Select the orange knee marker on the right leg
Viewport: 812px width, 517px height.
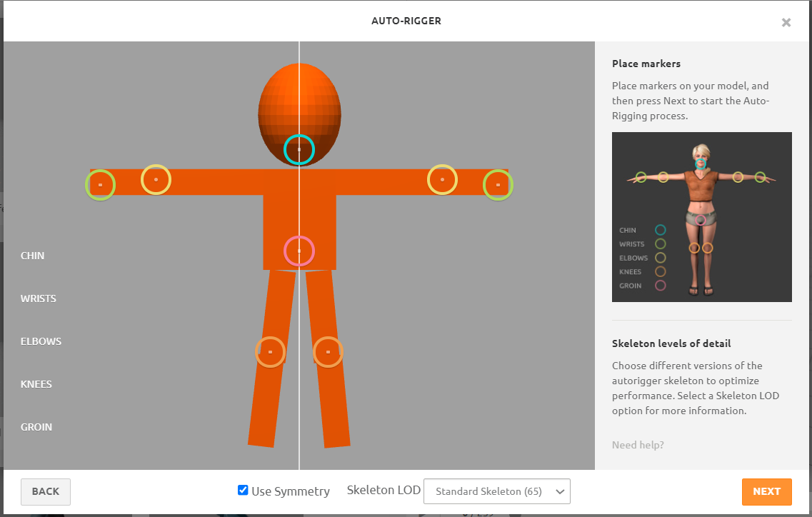coord(328,352)
